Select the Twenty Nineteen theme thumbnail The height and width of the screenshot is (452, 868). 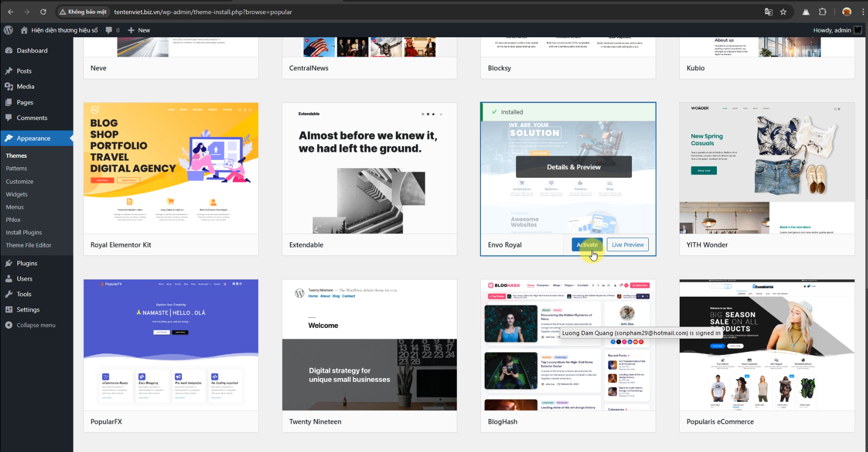(370, 345)
